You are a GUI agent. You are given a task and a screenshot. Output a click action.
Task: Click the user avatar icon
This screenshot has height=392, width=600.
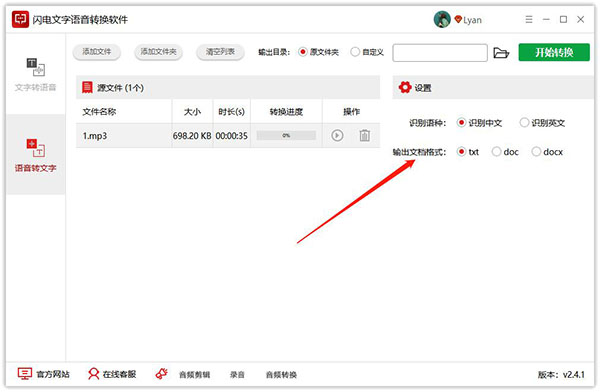tap(442, 19)
